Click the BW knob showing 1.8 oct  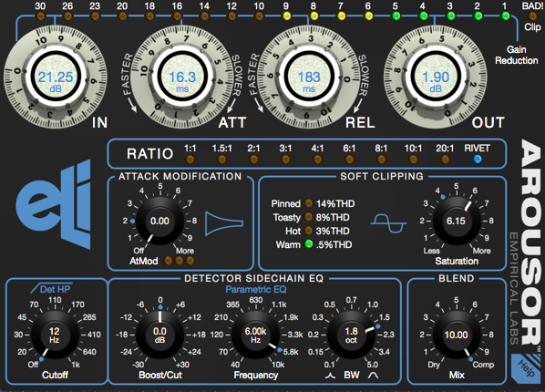(351, 335)
